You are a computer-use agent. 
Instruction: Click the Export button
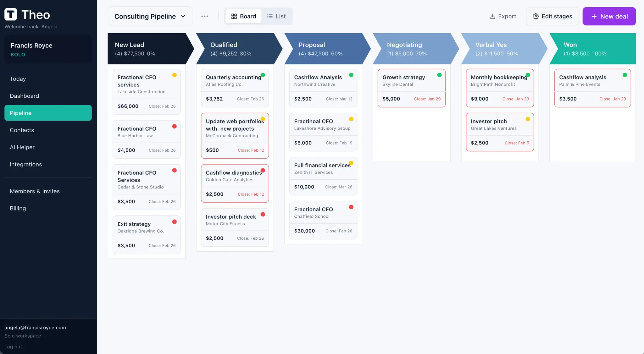coord(503,16)
